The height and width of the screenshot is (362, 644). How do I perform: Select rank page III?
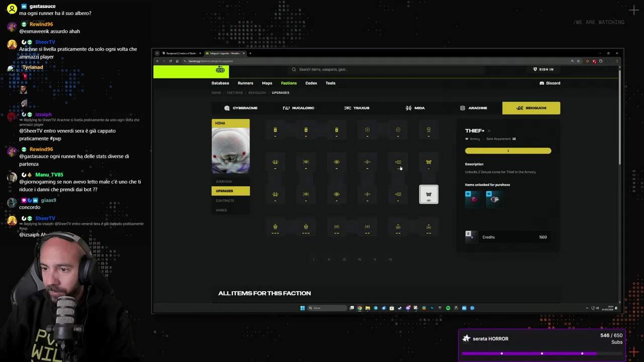(x=344, y=259)
